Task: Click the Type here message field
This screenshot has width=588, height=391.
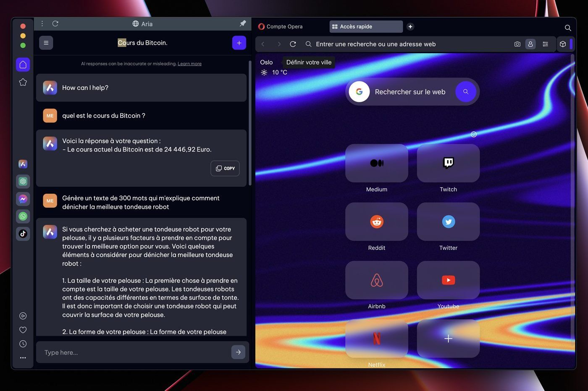Action: [x=136, y=352]
